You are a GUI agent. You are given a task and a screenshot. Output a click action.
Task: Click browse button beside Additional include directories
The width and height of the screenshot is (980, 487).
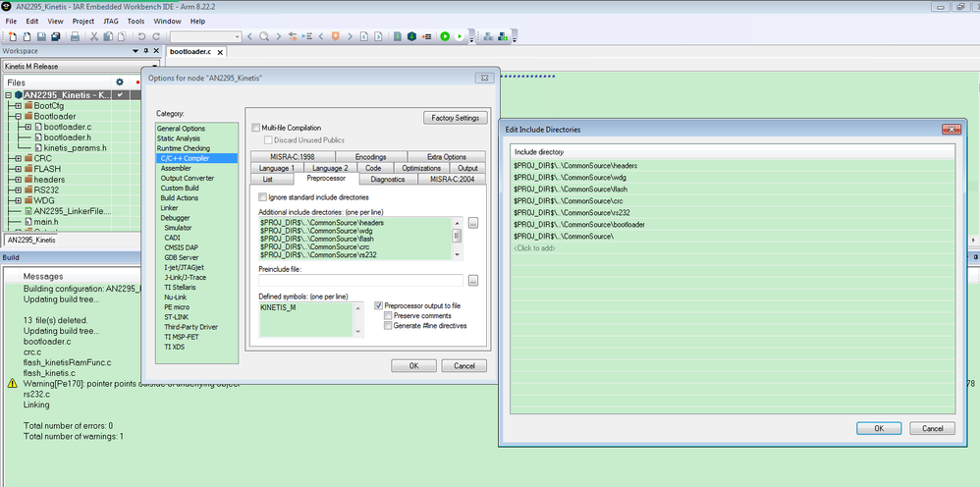(x=473, y=223)
